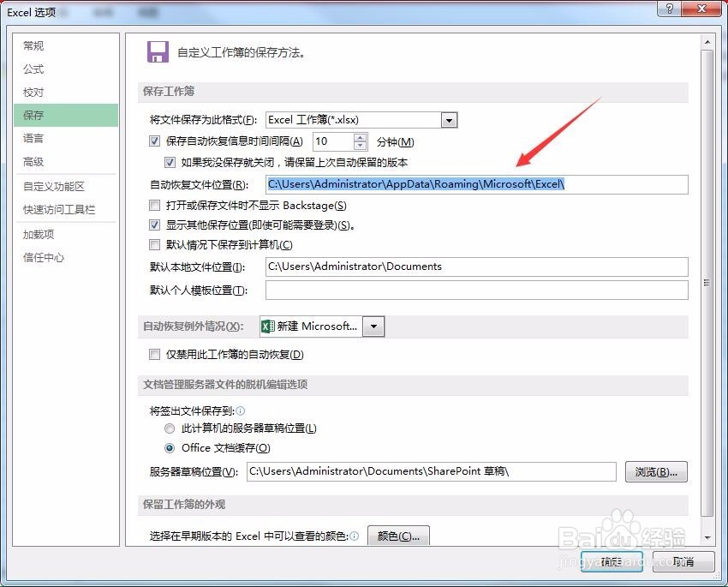The width and height of the screenshot is (728, 587).
Task: Click the 默认本地文件位置 input field
Action: pyautogui.click(x=477, y=267)
